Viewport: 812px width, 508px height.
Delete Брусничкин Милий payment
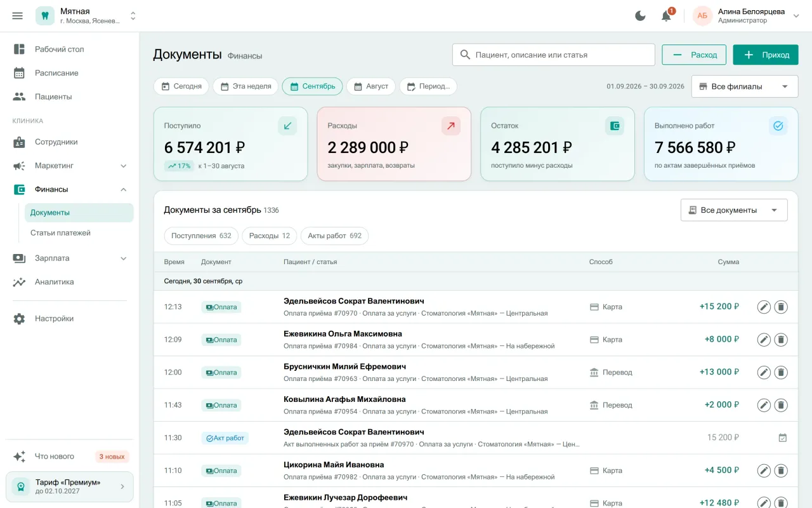point(781,372)
